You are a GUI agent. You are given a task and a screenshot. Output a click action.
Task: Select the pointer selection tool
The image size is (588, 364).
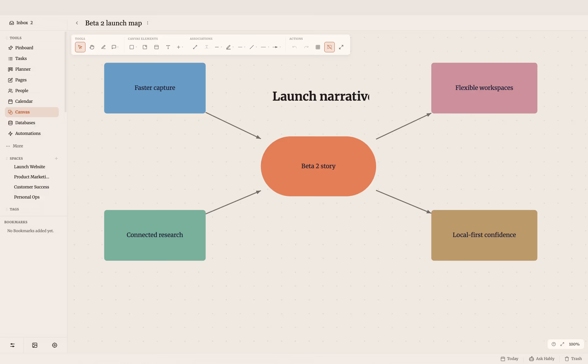[x=80, y=47]
